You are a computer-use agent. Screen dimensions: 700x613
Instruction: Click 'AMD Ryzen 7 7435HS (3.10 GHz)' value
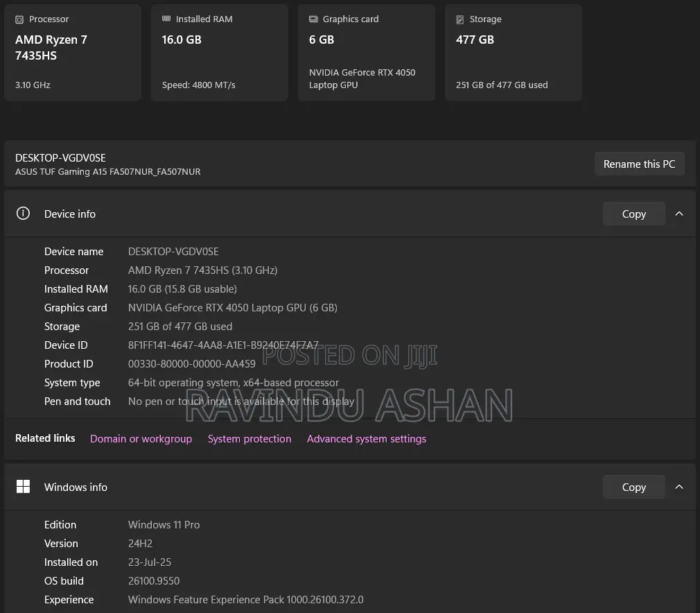(x=202, y=270)
